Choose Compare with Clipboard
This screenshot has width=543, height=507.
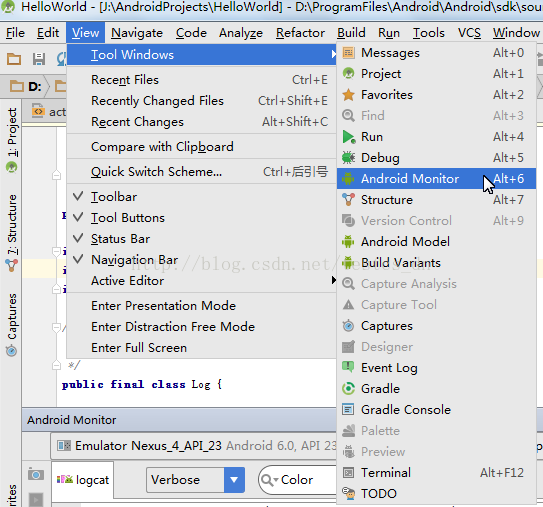click(202, 146)
